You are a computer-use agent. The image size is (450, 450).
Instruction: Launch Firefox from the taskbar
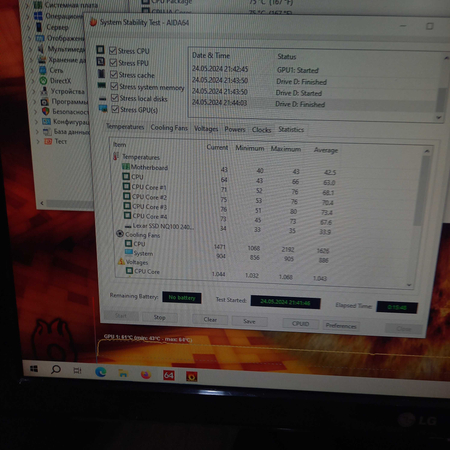point(146,375)
